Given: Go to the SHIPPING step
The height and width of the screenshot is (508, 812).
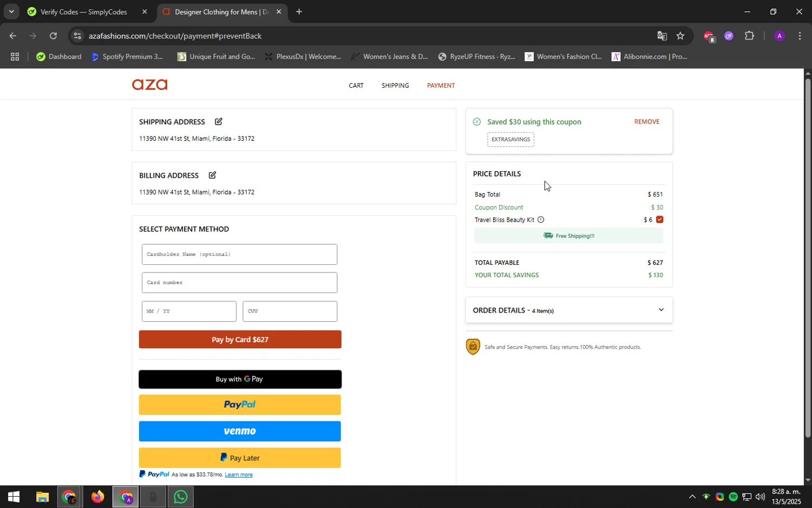Looking at the screenshot, I should pos(395,86).
